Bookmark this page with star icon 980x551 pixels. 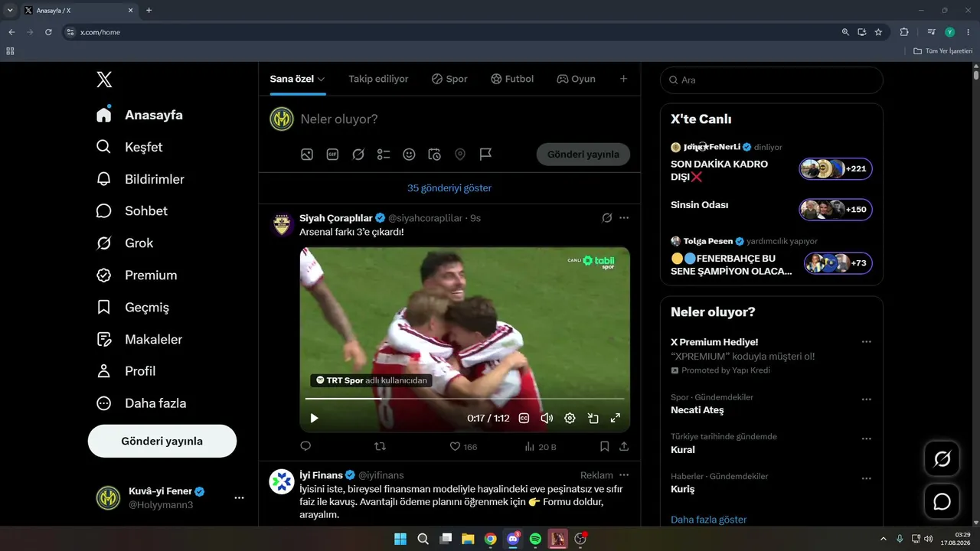[x=878, y=32]
